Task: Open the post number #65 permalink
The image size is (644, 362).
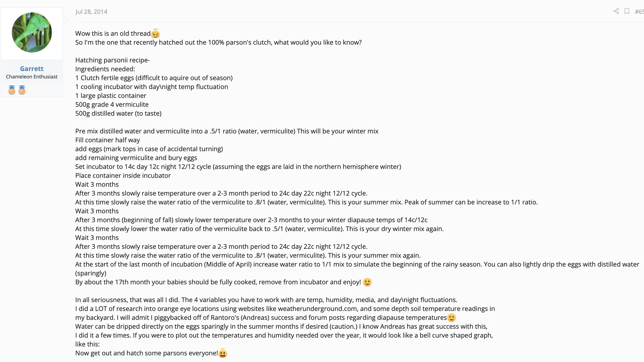Action: click(639, 12)
